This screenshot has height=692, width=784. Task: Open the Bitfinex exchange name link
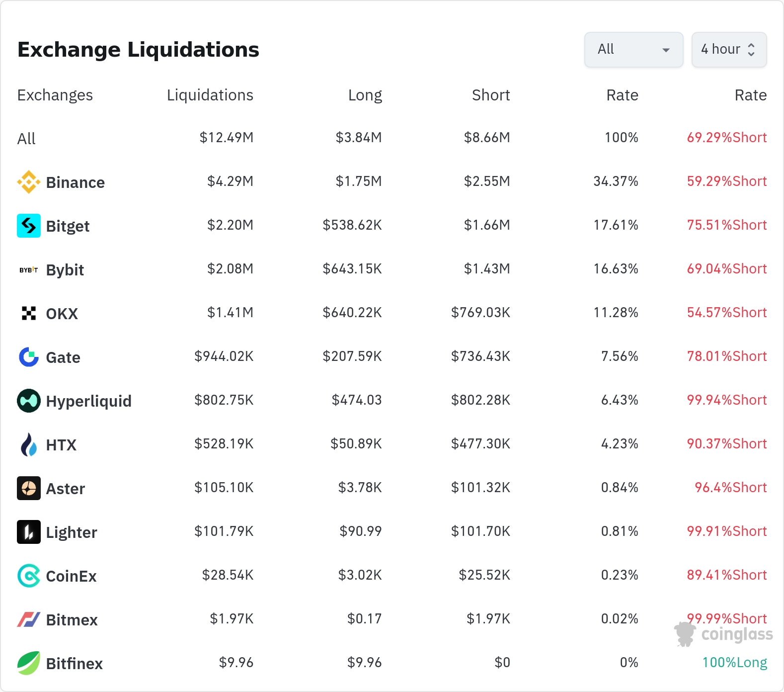(x=74, y=664)
